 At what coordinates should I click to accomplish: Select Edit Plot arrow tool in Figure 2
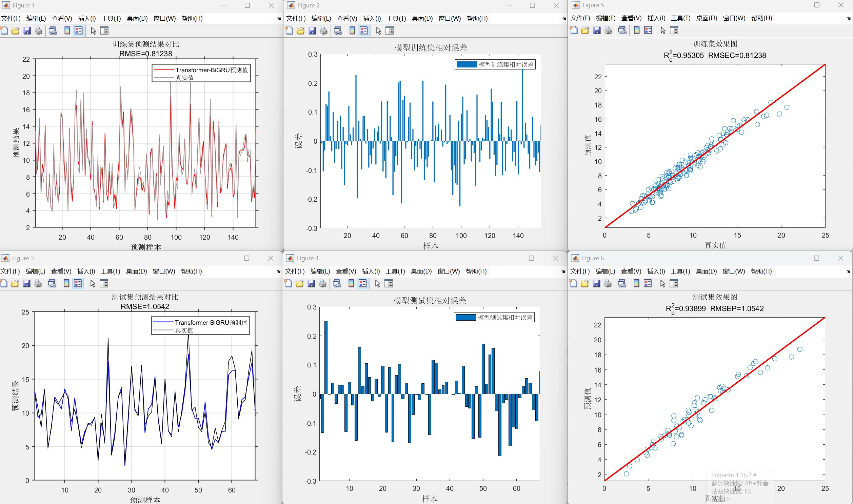[378, 31]
